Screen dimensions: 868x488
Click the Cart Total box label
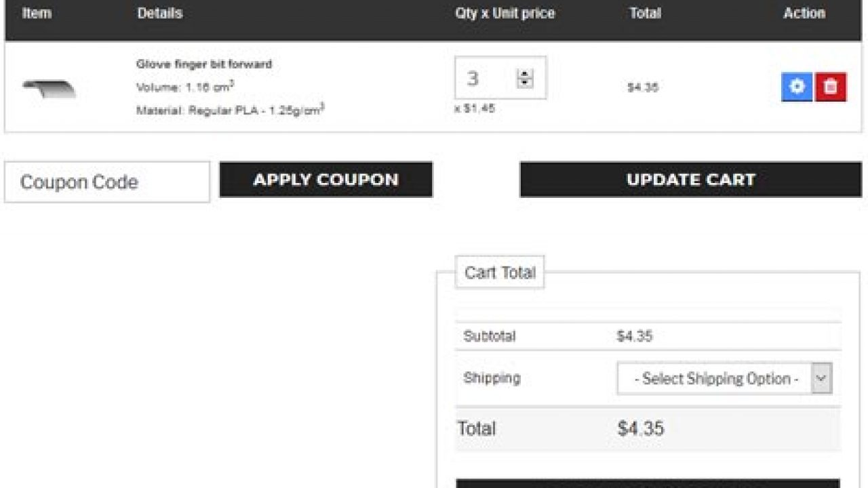pyautogui.click(x=500, y=272)
